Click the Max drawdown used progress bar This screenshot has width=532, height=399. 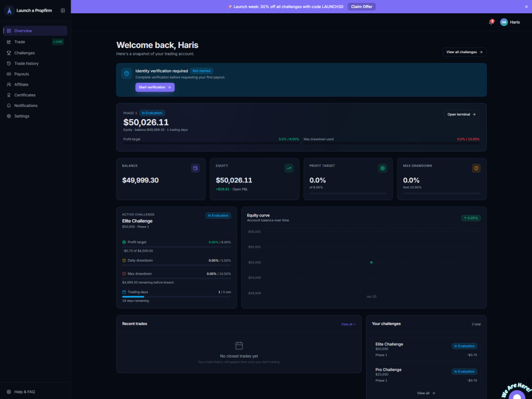(x=392, y=143)
